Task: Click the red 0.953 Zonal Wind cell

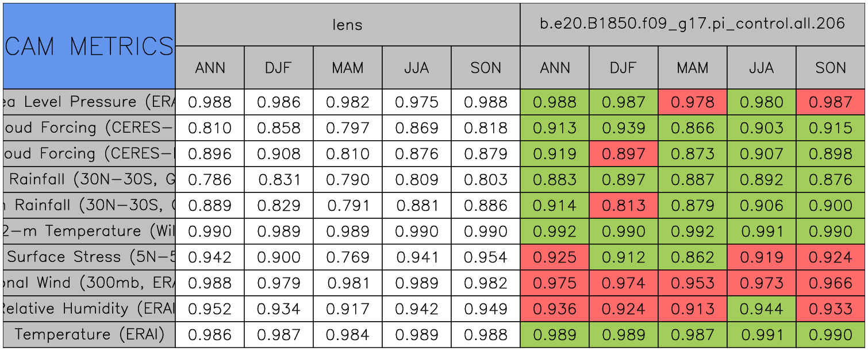Action: [692, 283]
